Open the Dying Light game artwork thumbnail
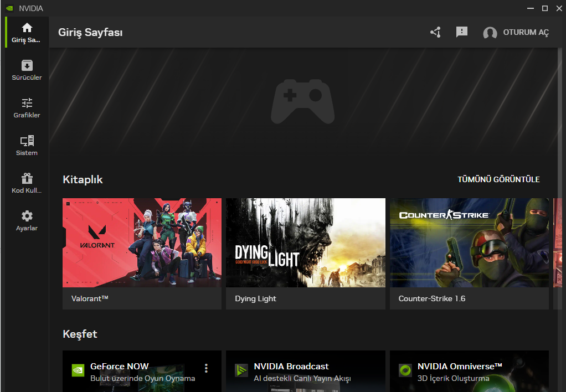 coord(305,243)
